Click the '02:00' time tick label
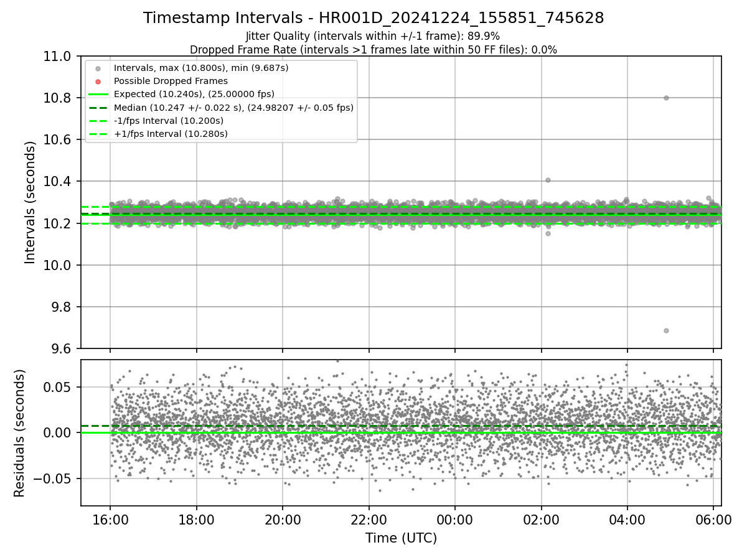747x560 pixels. pyautogui.click(x=541, y=519)
